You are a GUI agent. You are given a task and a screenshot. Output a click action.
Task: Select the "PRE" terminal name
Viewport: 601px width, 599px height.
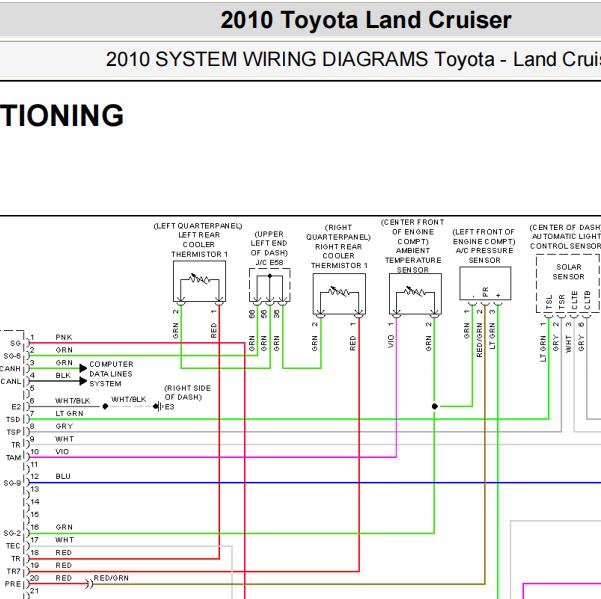(x=13, y=584)
